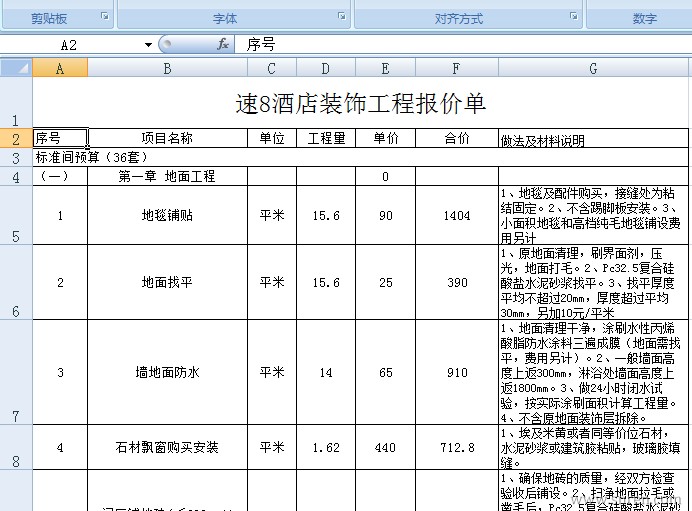The height and width of the screenshot is (511, 692).
Task: Select the 石材飘窗购买安装 cell
Action: click(x=167, y=447)
